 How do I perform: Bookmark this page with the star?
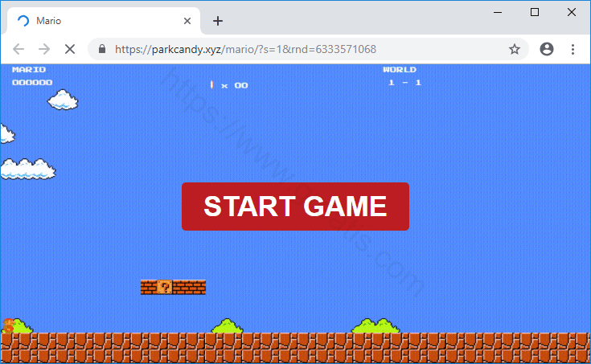pyautogui.click(x=514, y=49)
